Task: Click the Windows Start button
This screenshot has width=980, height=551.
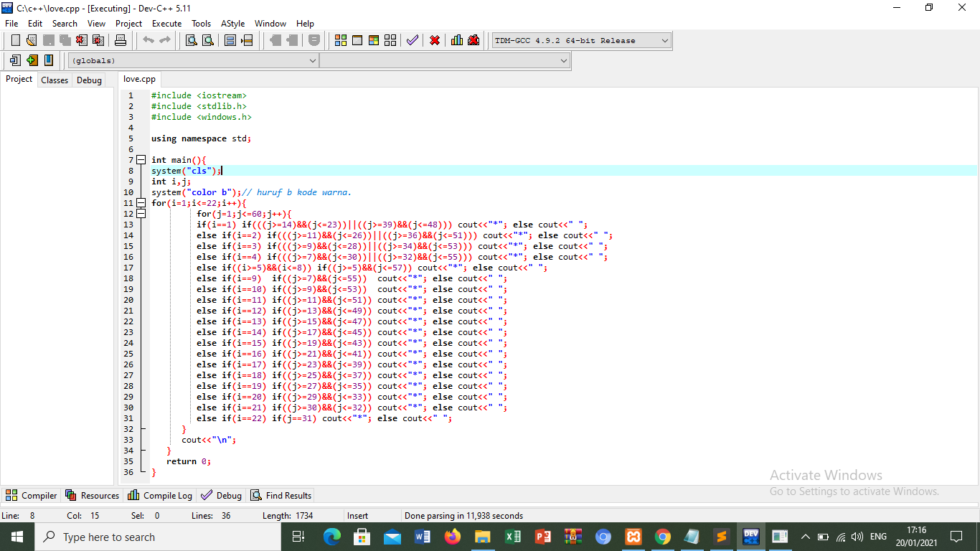Action: 17,537
